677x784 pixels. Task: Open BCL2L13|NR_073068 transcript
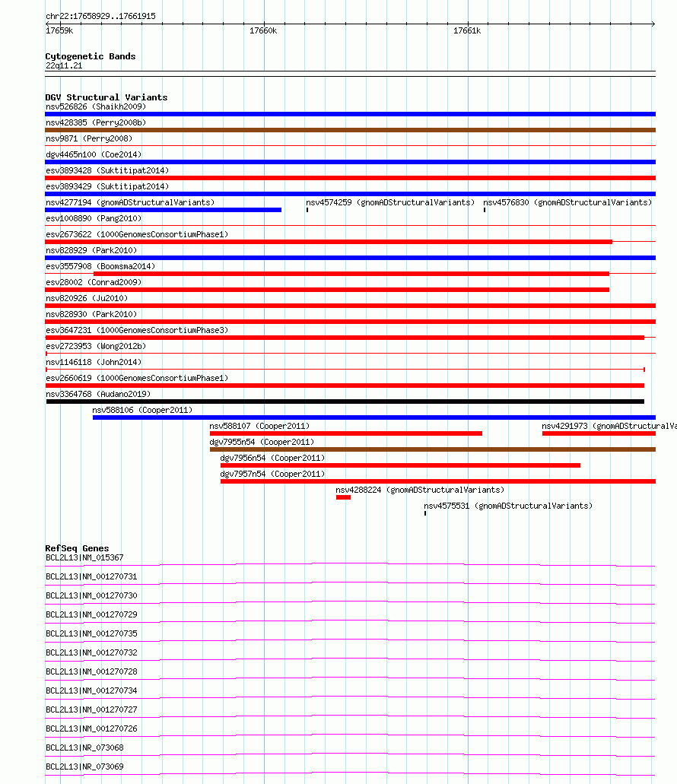[x=84, y=748]
